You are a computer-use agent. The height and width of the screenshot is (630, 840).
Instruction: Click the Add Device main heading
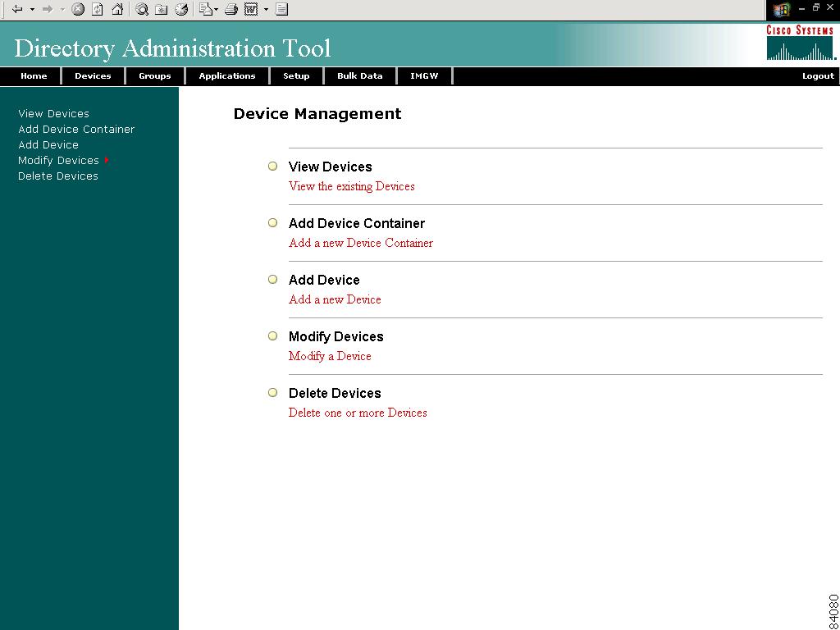[x=324, y=281]
